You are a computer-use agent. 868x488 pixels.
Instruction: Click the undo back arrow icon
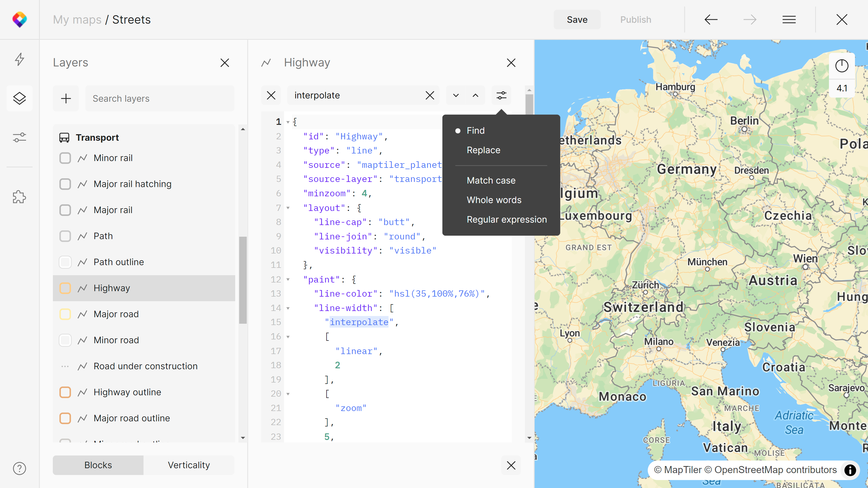pos(711,20)
